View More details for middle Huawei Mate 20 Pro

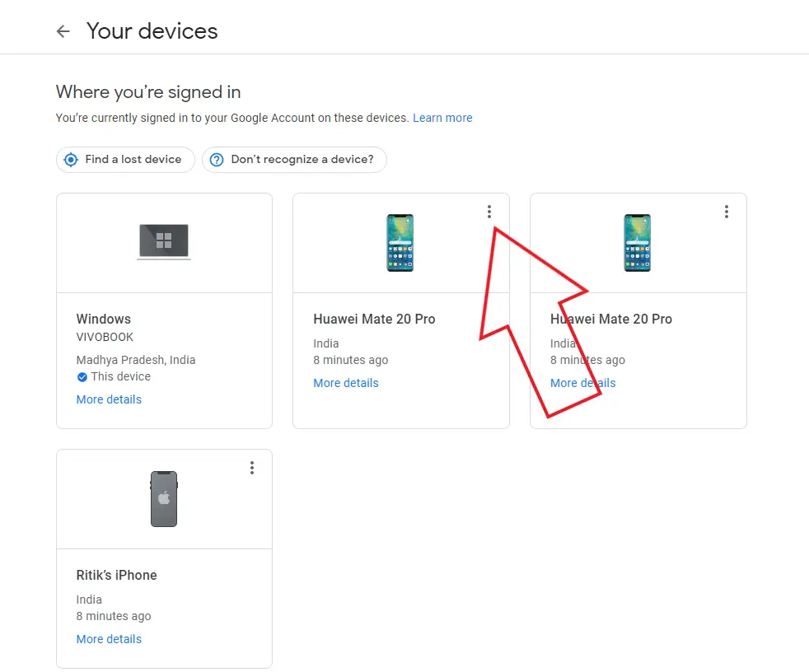[346, 383]
